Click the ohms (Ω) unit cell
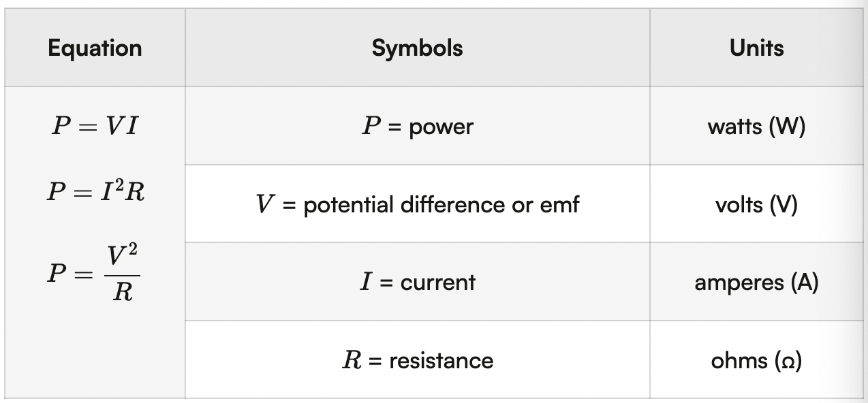The image size is (868, 403). tap(756, 360)
